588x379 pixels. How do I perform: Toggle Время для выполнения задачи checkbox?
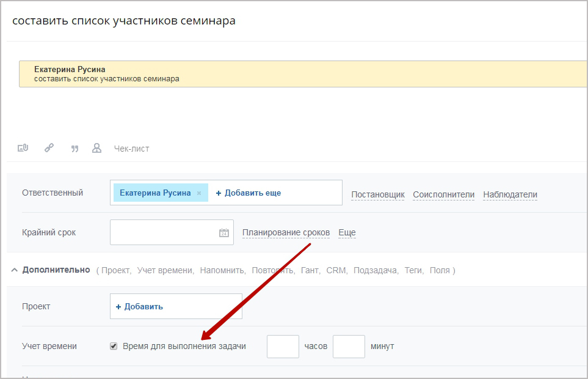[114, 346]
